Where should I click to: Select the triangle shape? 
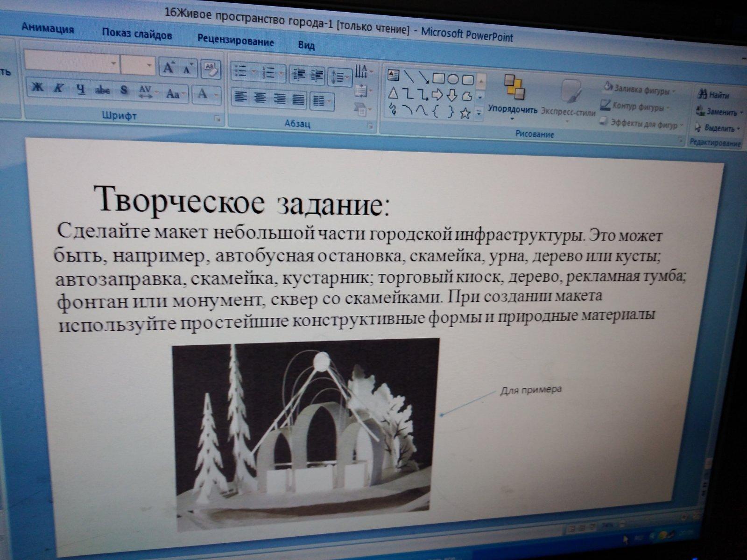click(x=394, y=93)
